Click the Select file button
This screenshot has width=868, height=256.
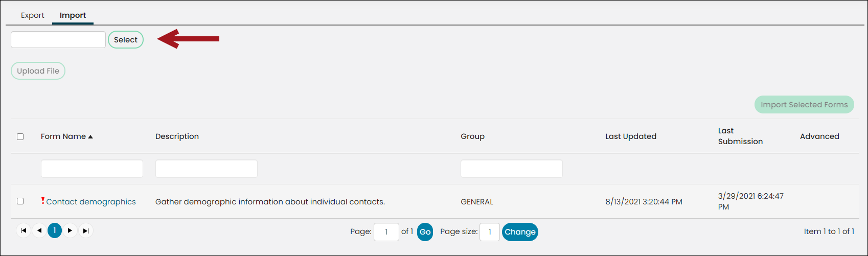click(126, 40)
